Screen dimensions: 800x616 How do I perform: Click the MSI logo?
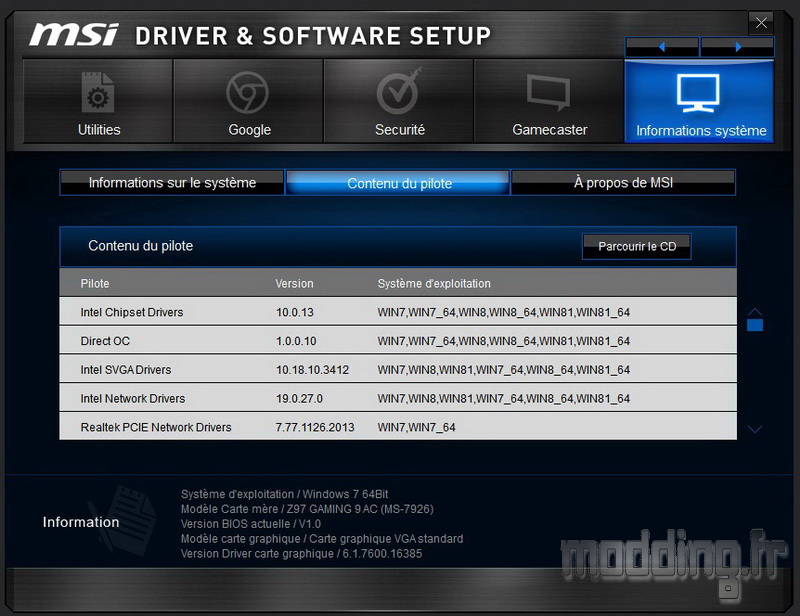[74, 35]
